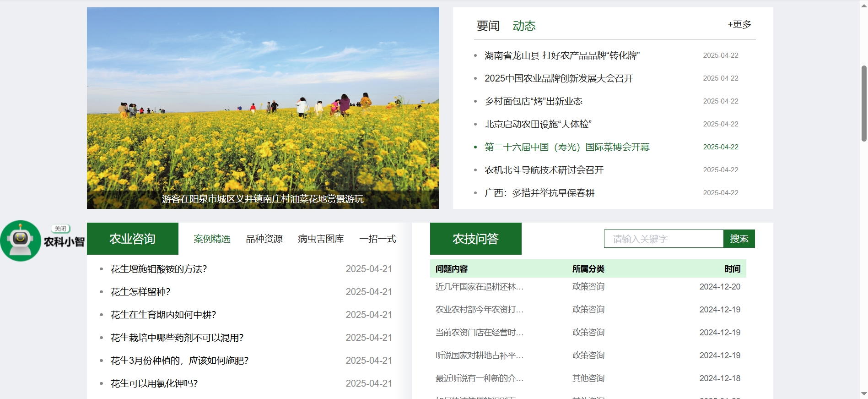Focus the keyword search input field

pos(663,239)
